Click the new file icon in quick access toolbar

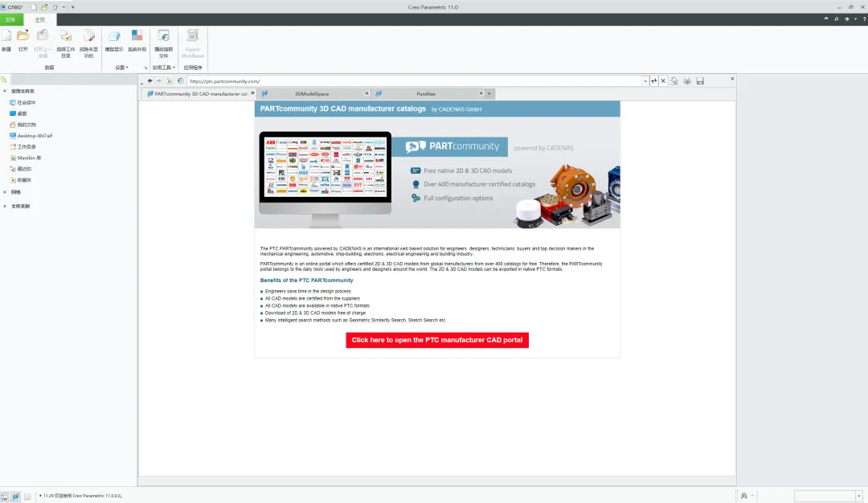[x=35, y=7]
